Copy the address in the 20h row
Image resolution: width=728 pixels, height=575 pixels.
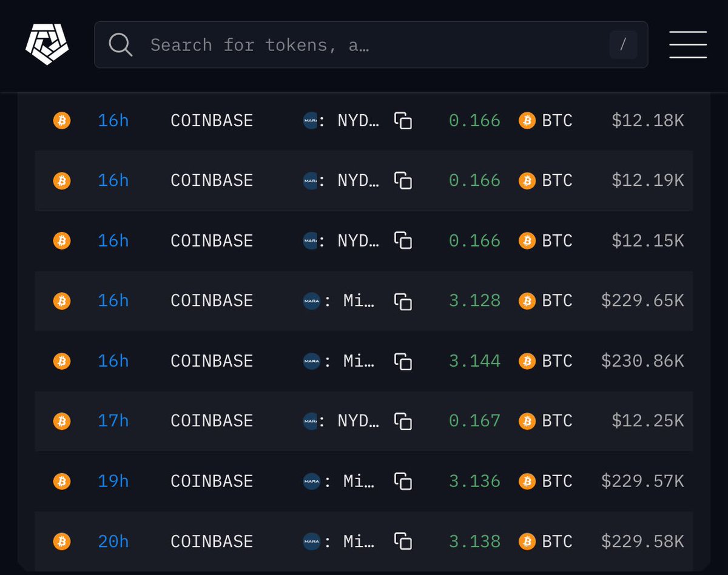(x=403, y=541)
